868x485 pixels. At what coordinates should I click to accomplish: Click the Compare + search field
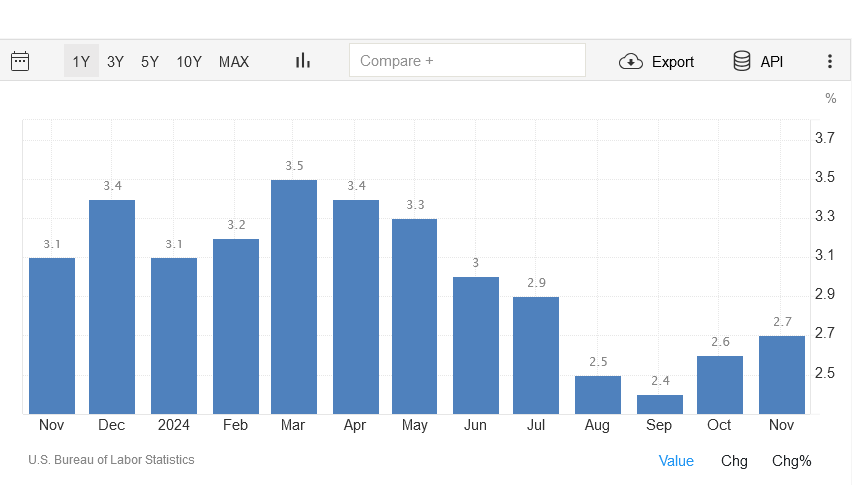point(466,61)
